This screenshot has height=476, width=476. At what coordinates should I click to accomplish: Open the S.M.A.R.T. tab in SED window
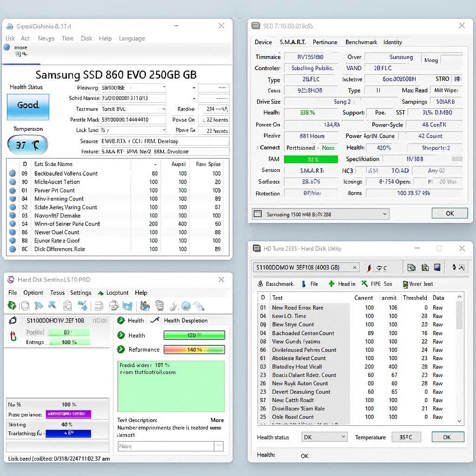pos(292,42)
